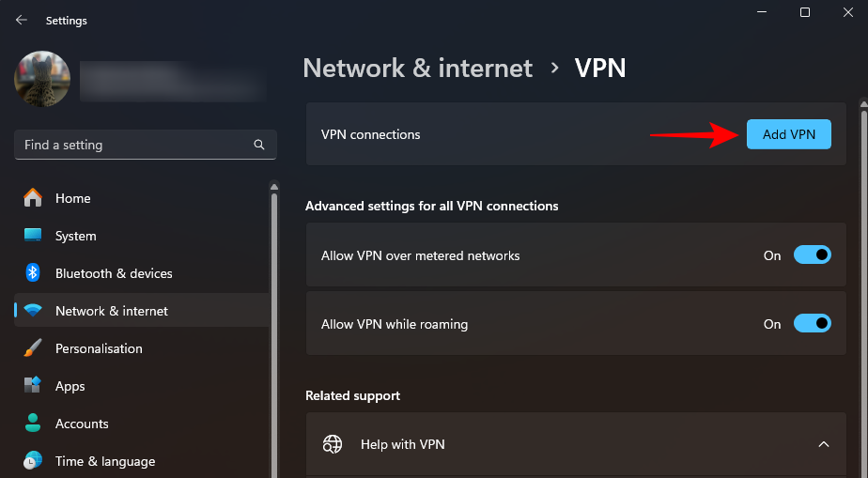
Task: Click the Help with VPN globe icon
Action: 333,444
